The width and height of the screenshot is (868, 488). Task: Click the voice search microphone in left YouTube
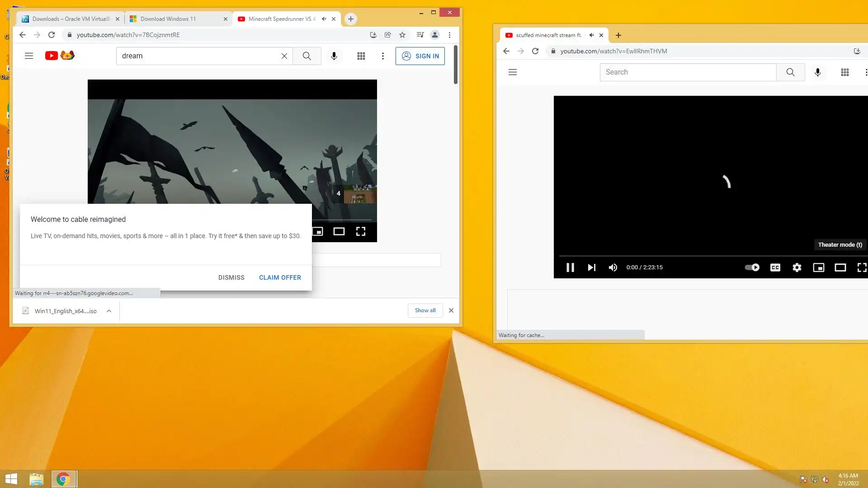[334, 56]
